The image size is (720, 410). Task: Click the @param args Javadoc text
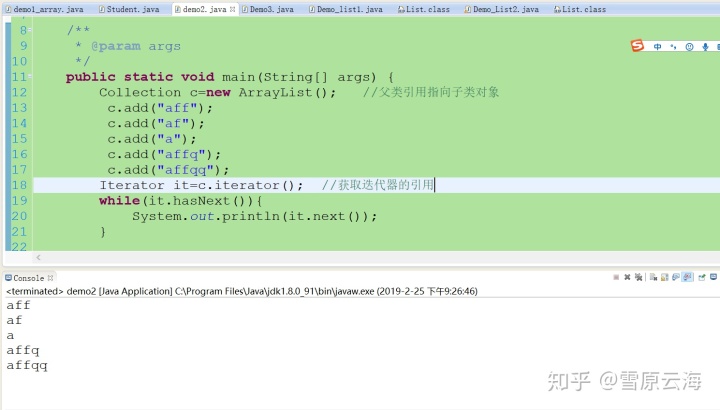click(x=136, y=46)
